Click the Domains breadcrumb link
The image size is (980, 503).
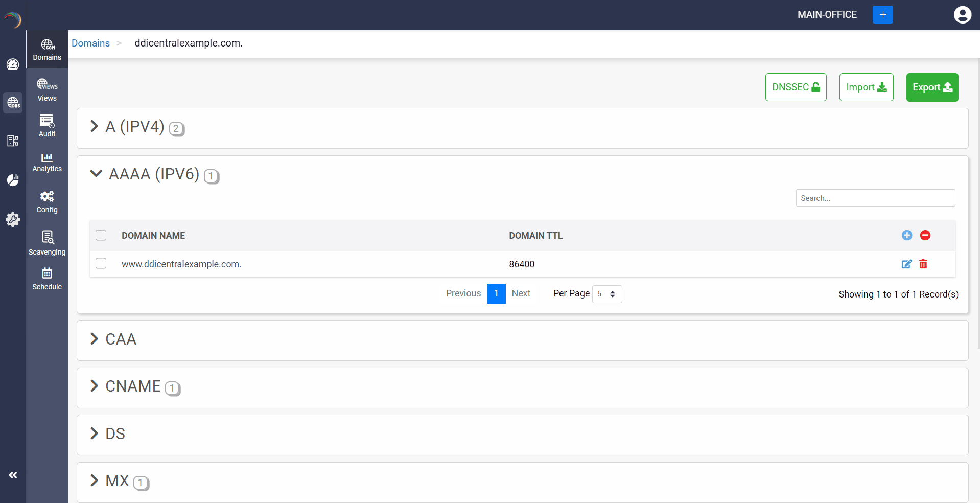90,43
